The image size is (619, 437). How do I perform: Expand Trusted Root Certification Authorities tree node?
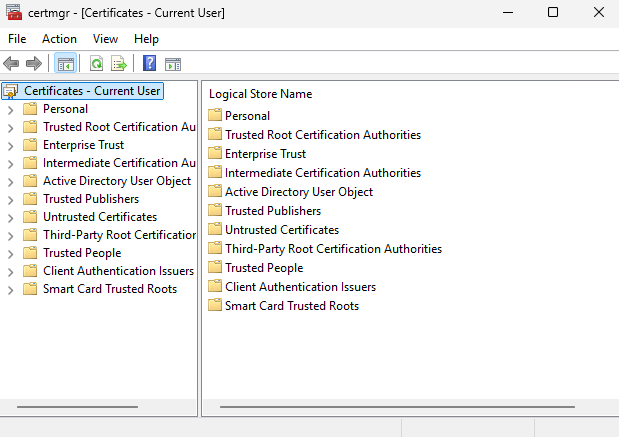(x=11, y=128)
